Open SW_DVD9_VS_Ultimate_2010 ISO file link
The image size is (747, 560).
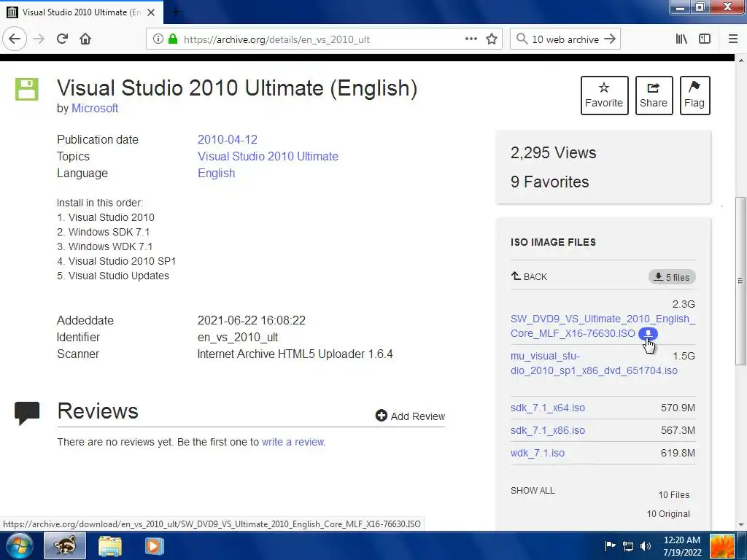coord(603,326)
